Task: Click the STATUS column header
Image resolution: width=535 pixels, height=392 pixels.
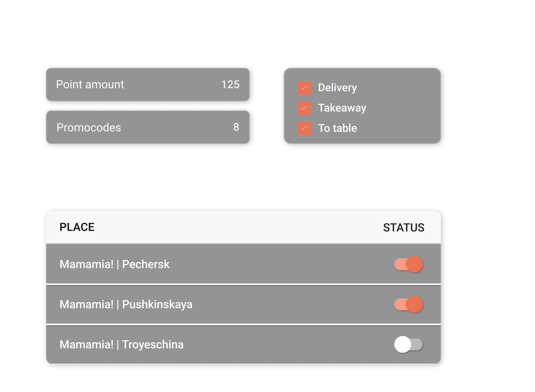Action: (x=404, y=228)
